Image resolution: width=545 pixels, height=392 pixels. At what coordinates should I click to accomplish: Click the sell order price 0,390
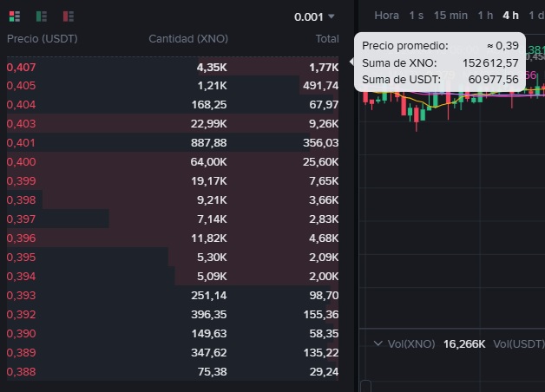[21, 334]
